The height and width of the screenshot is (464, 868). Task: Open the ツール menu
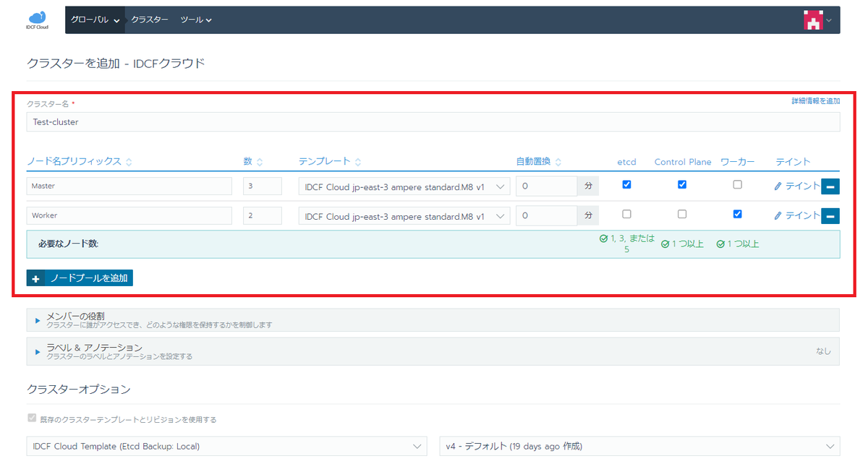click(196, 20)
